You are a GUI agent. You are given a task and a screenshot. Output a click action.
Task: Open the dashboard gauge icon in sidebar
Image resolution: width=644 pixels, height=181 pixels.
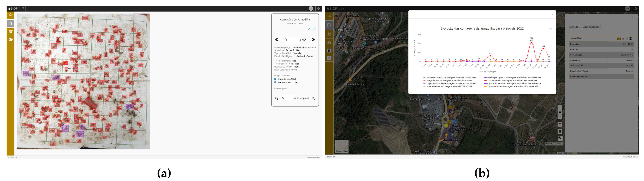[x=10, y=39]
